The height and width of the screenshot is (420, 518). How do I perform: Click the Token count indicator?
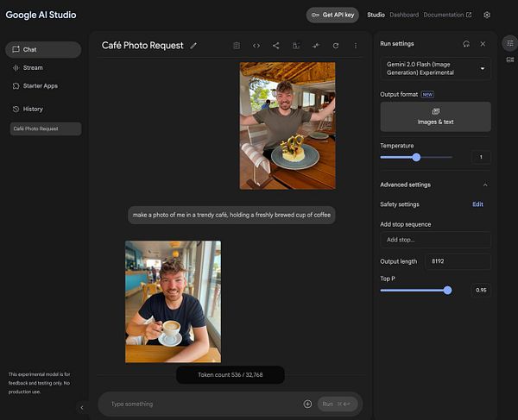click(231, 375)
